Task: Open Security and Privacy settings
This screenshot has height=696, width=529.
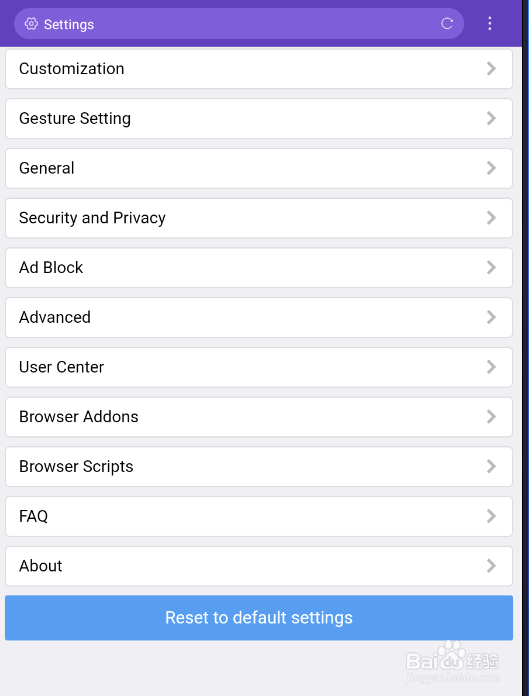Action: (x=259, y=218)
